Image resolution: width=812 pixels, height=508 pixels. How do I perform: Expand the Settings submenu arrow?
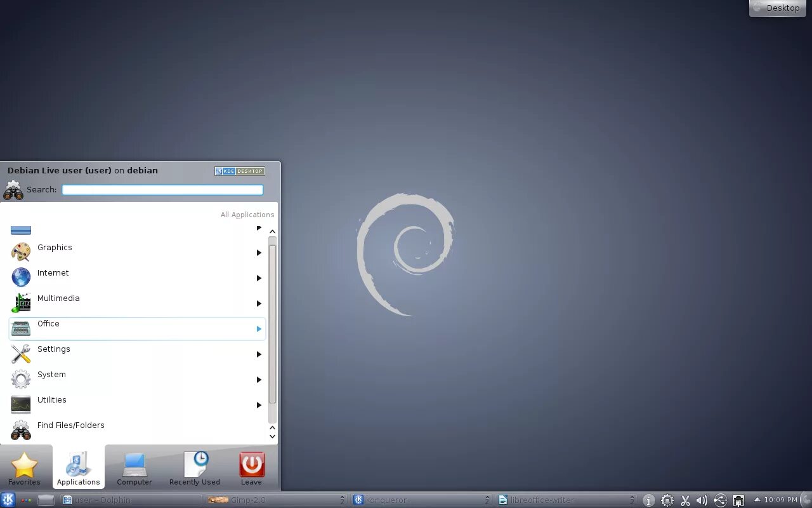pyautogui.click(x=259, y=354)
